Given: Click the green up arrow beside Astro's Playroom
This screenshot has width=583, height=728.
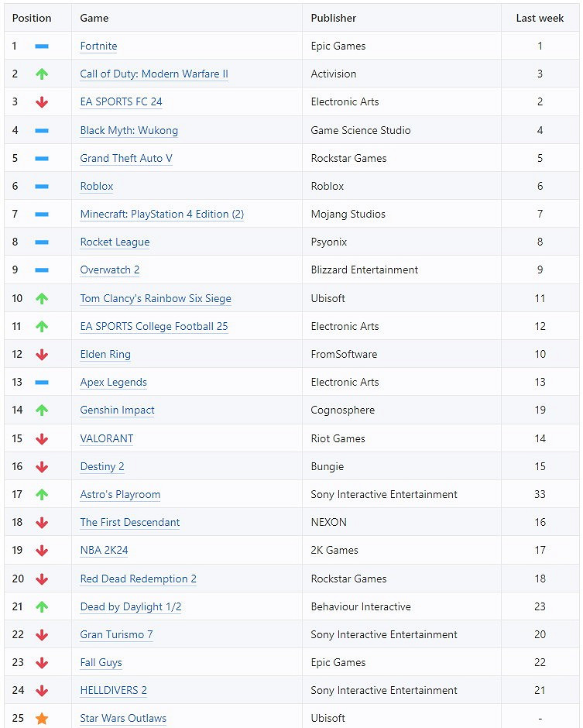Looking at the screenshot, I should 42,494.
